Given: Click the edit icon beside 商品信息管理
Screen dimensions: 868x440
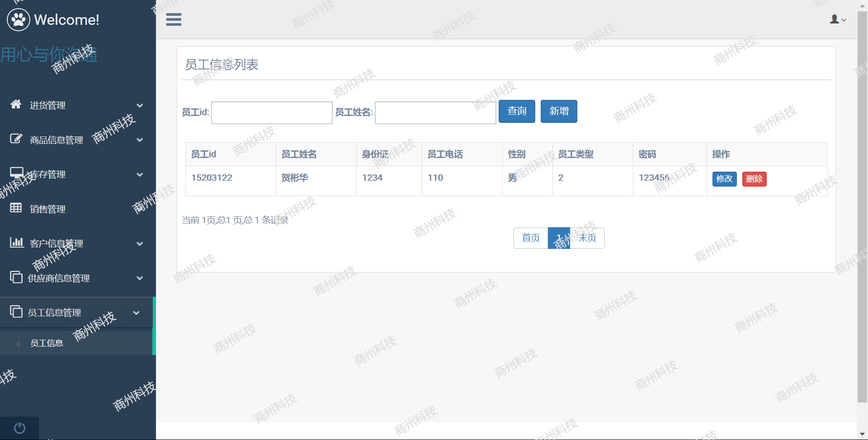Looking at the screenshot, I should click(x=16, y=139).
